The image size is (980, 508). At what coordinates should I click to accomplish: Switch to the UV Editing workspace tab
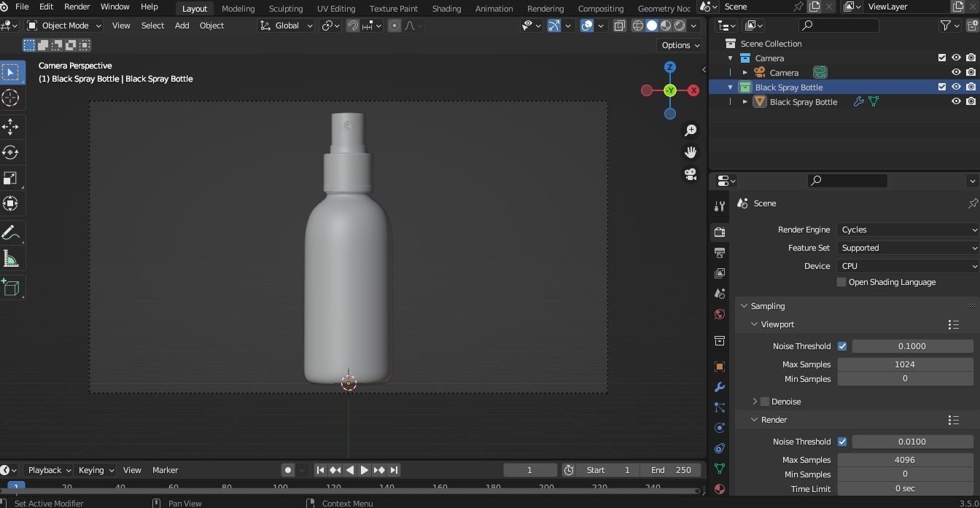335,9
